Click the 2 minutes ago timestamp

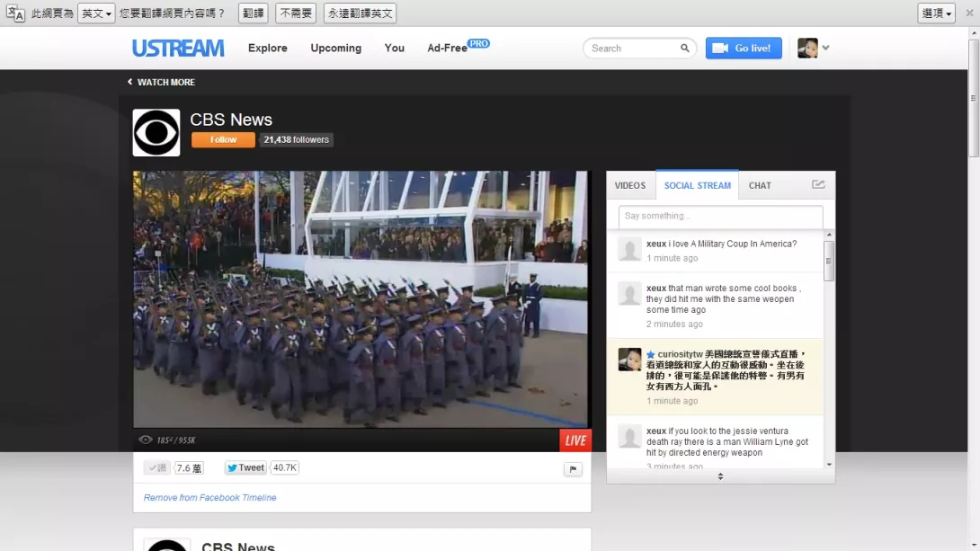[674, 324]
